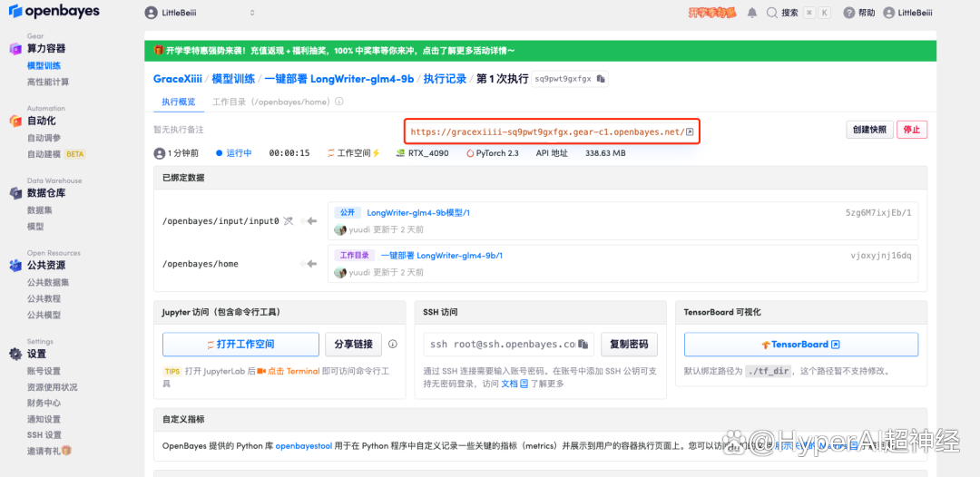Click the red 停止 button
The height and width of the screenshot is (477, 980).
point(912,130)
